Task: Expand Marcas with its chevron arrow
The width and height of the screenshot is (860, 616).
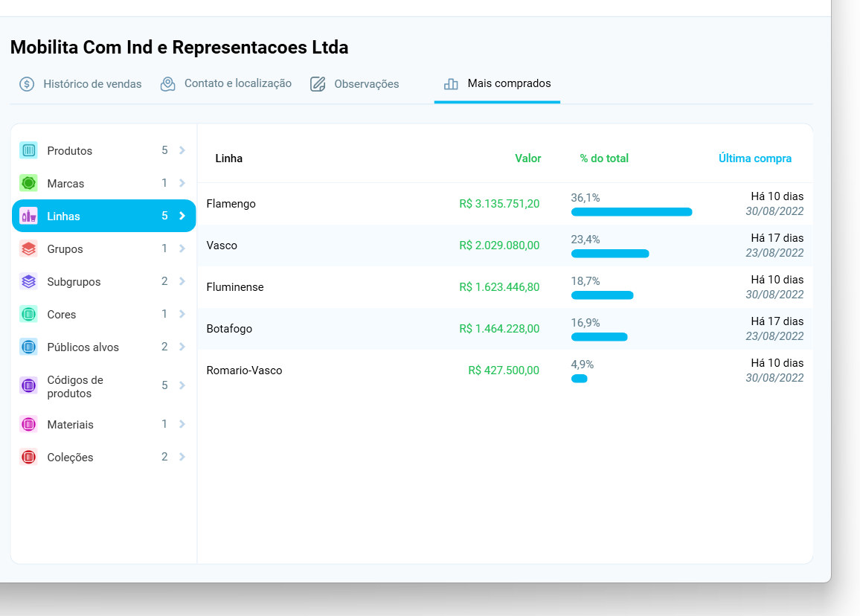Action: 182,183
